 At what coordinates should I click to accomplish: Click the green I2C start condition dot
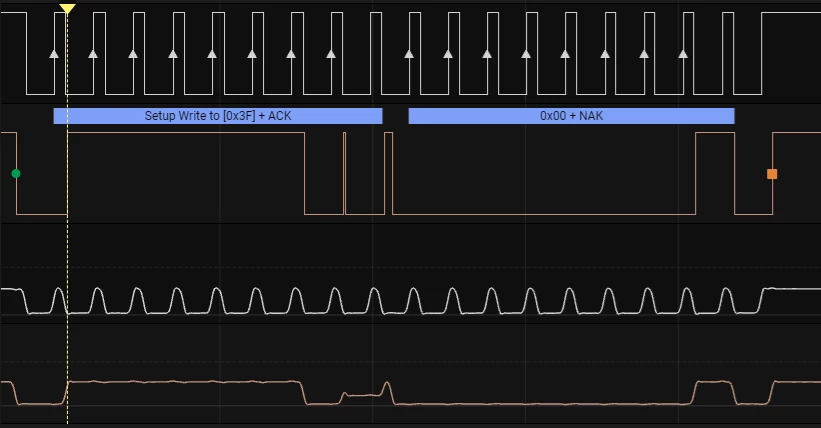point(16,173)
